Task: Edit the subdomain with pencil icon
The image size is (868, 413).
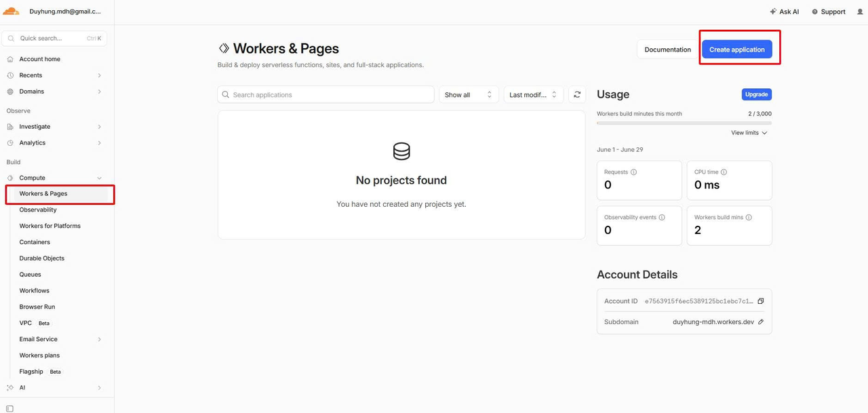Action: [761, 322]
